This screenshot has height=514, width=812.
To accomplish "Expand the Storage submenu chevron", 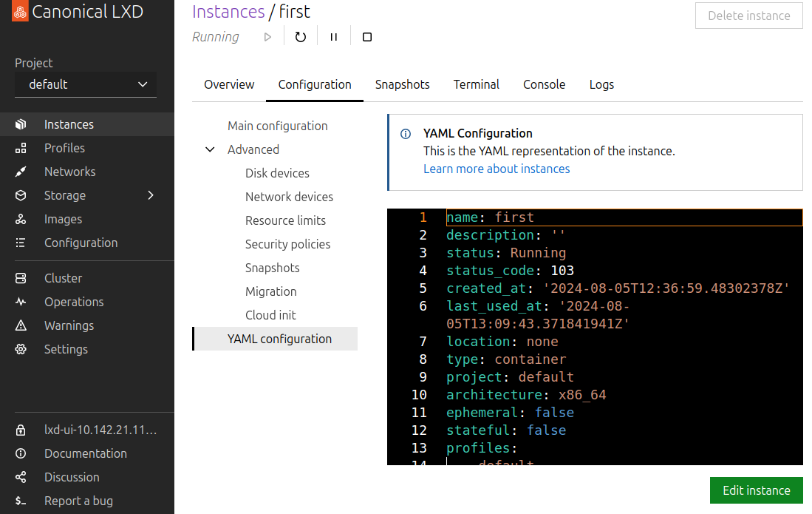I will click(x=151, y=195).
